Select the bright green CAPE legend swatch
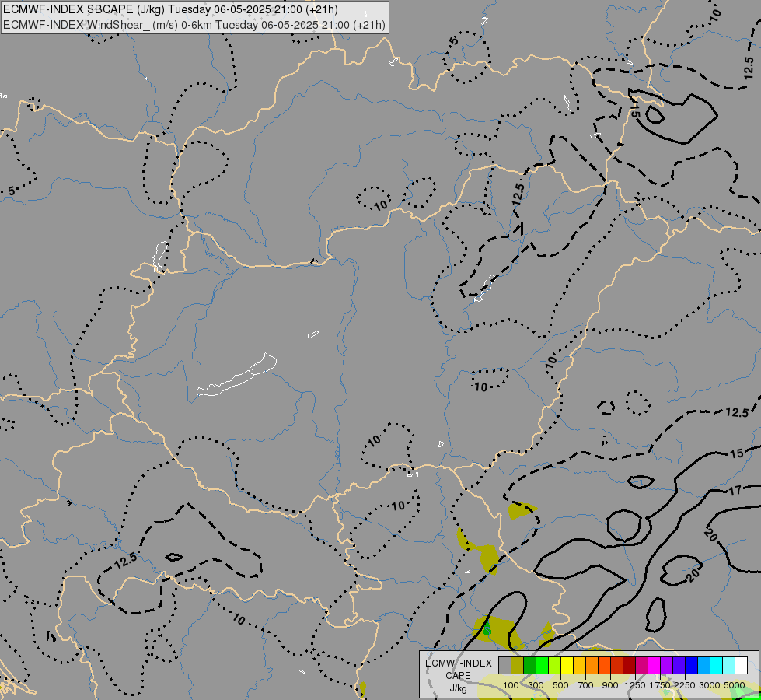The image size is (761, 700). coord(542,665)
